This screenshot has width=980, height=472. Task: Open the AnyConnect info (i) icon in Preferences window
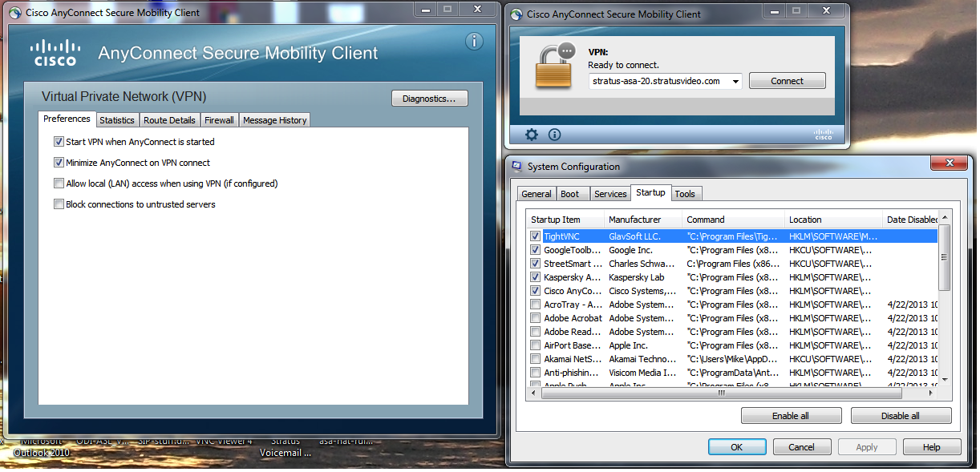474,42
